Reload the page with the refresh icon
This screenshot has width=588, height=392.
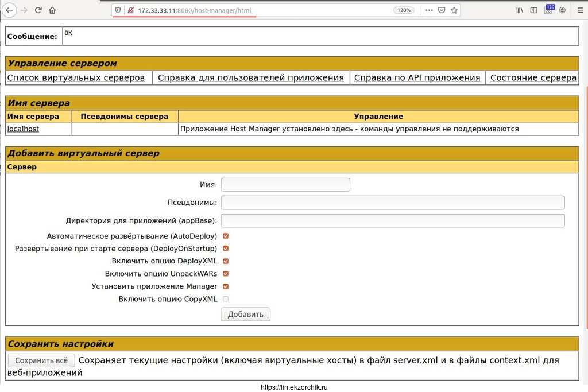pyautogui.click(x=38, y=10)
